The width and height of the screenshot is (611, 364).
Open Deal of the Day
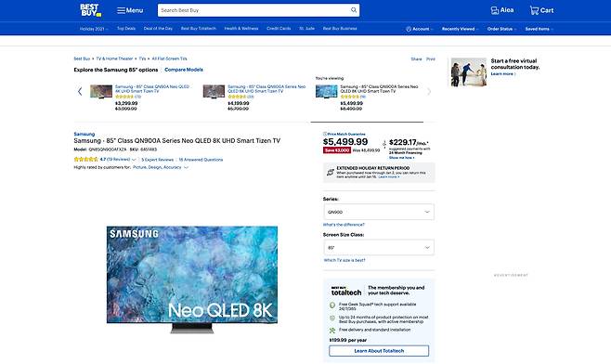(x=158, y=29)
